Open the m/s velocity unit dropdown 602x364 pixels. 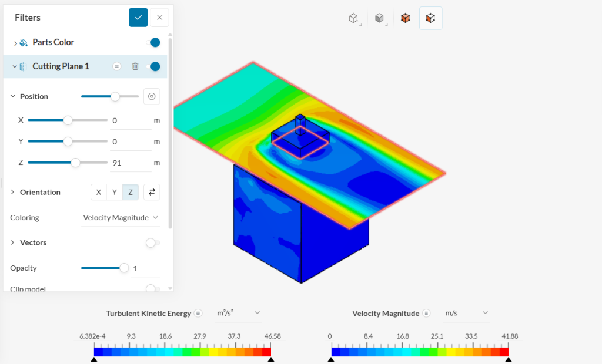click(467, 313)
